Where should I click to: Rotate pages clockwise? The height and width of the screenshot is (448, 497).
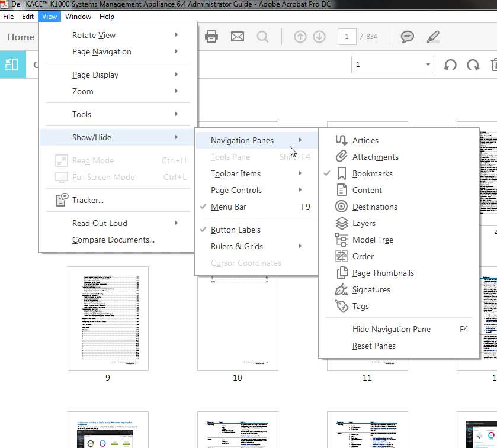473,65
